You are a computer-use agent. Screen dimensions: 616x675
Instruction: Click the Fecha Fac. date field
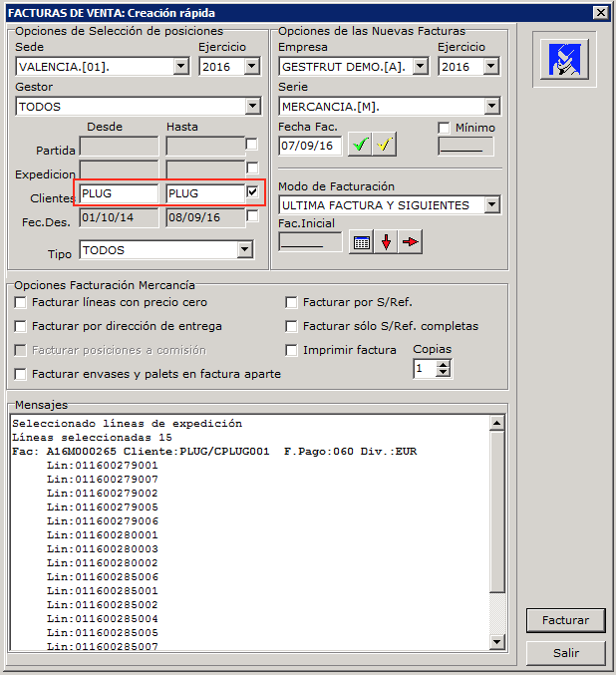click(310, 146)
